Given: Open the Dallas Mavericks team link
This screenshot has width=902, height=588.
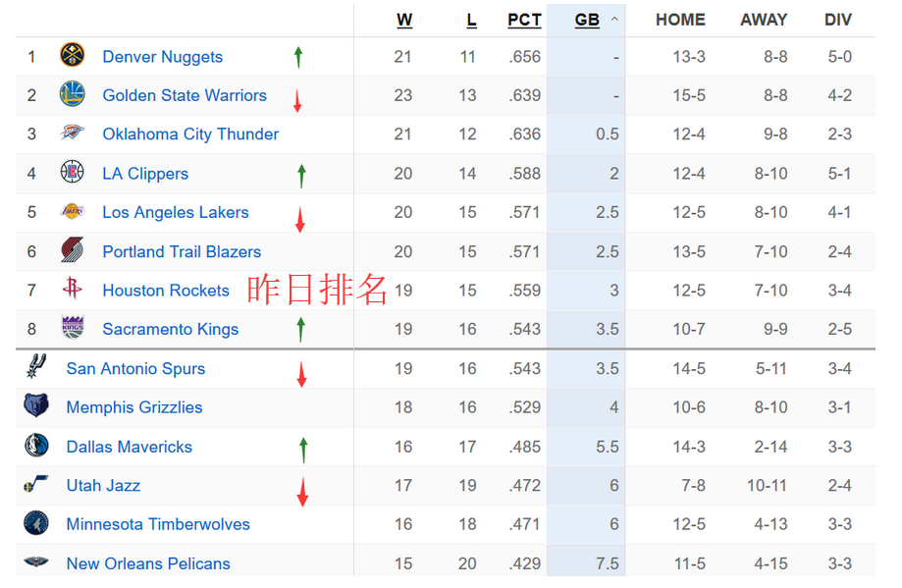Looking at the screenshot, I should pos(129,447).
